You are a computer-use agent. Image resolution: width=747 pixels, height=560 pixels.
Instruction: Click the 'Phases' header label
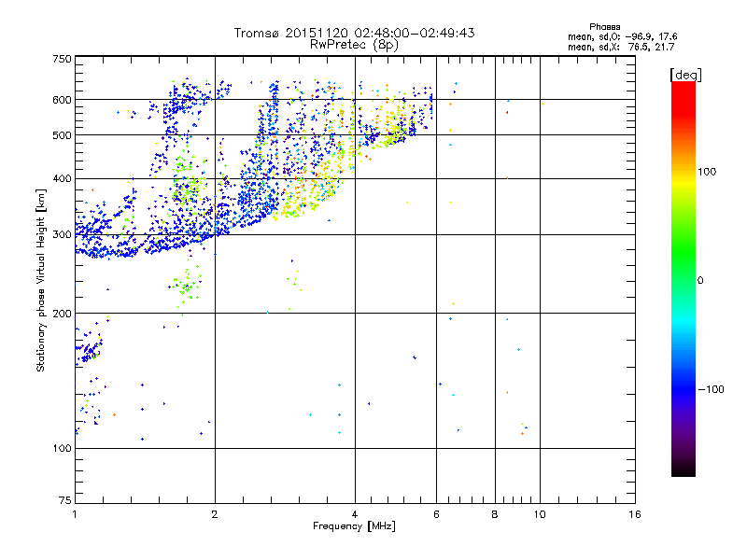tap(604, 27)
